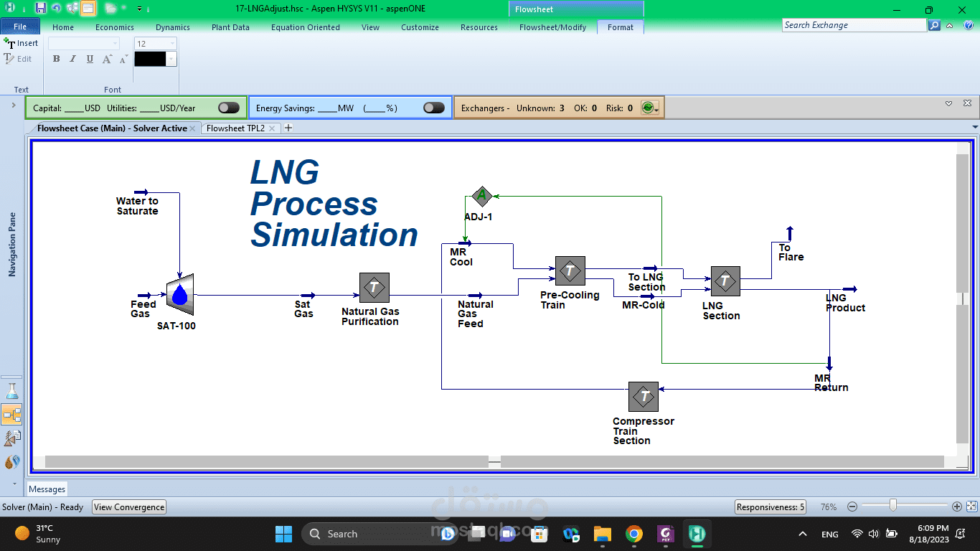Switch to the Flowsheet TPL2 tab
The image size is (980, 551).
click(x=237, y=128)
